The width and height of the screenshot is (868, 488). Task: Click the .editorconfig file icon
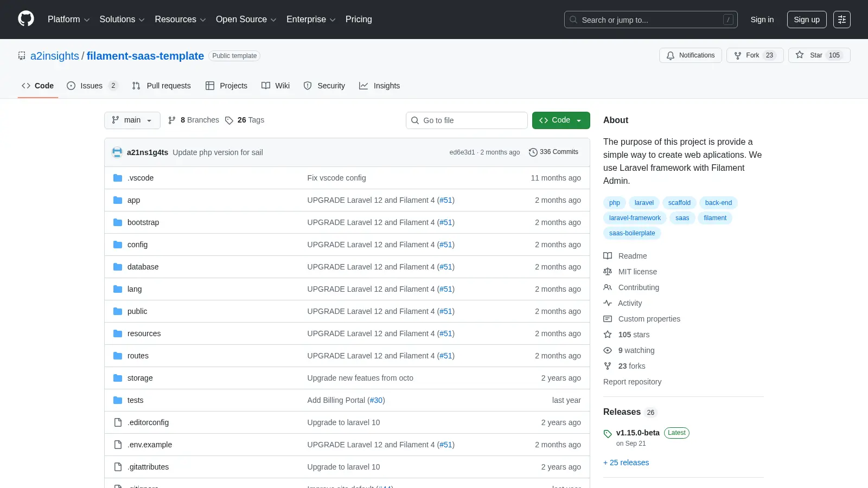pos(118,422)
